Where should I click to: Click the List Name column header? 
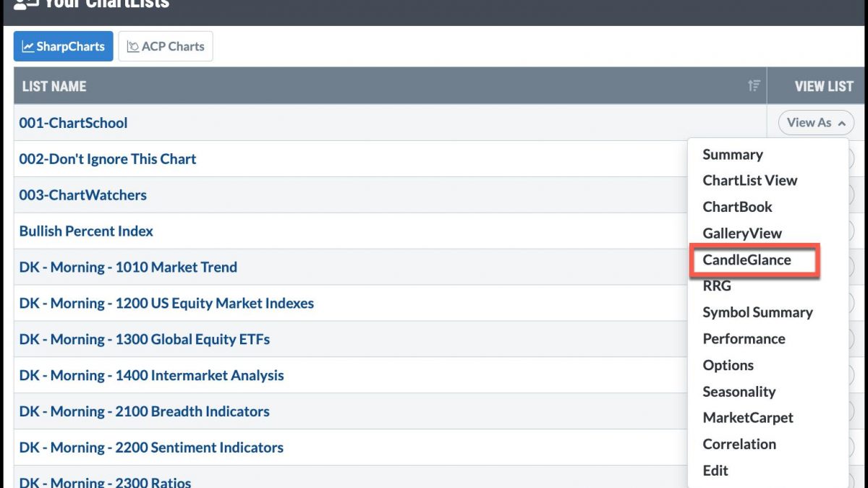(390, 86)
